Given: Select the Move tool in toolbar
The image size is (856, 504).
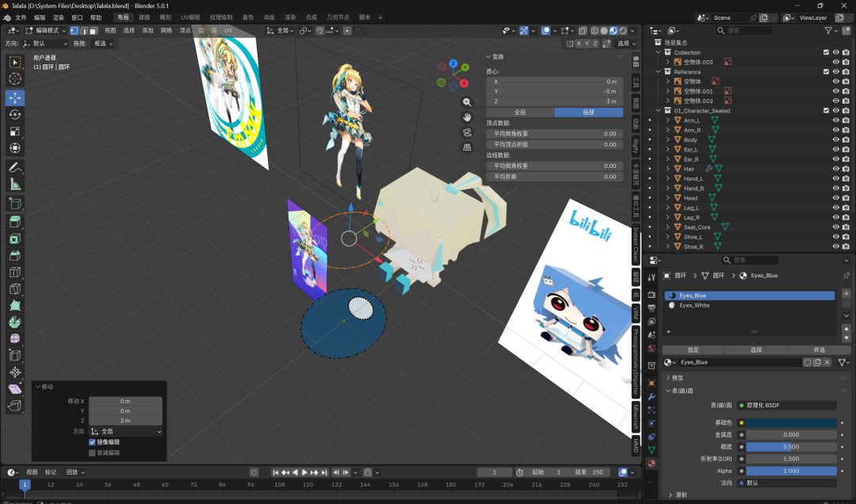Looking at the screenshot, I should click(15, 97).
